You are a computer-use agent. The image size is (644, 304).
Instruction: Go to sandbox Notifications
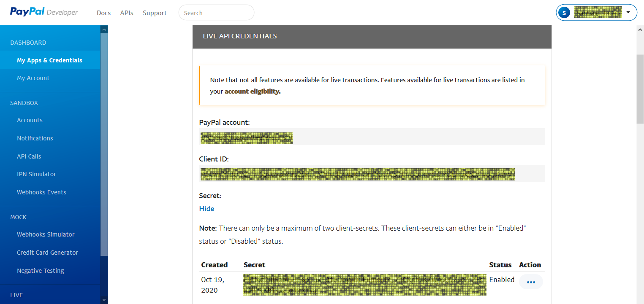(x=35, y=138)
